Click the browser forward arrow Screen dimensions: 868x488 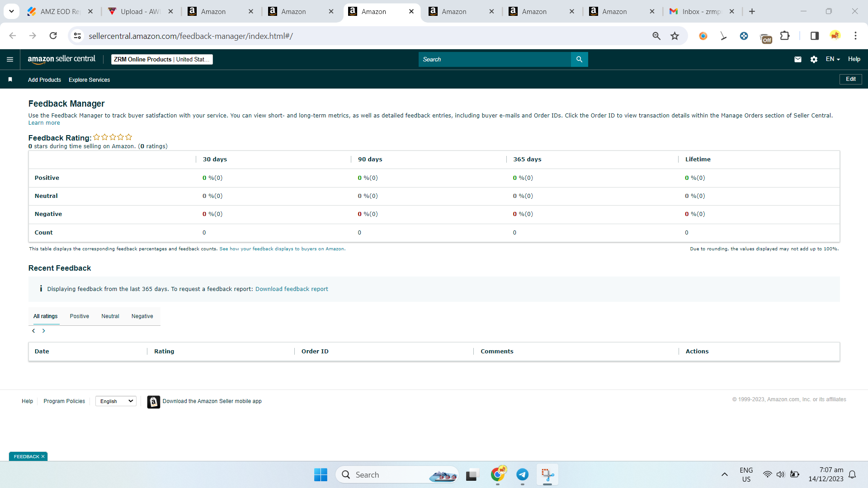point(33,36)
